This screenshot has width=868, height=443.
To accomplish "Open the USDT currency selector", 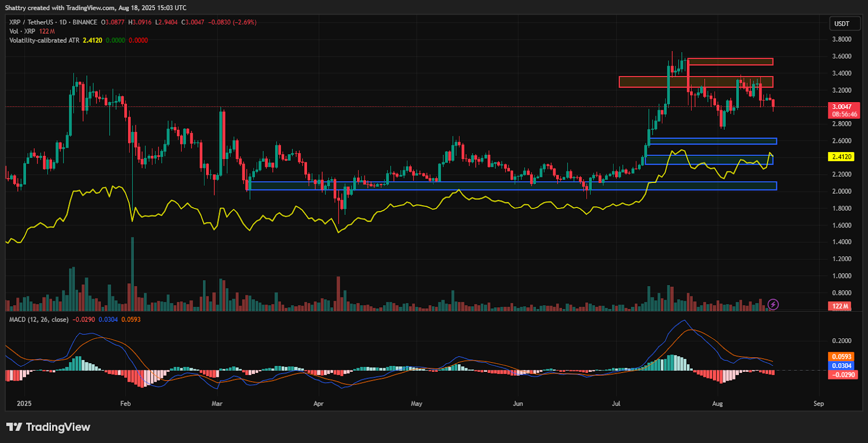I will point(844,24).
